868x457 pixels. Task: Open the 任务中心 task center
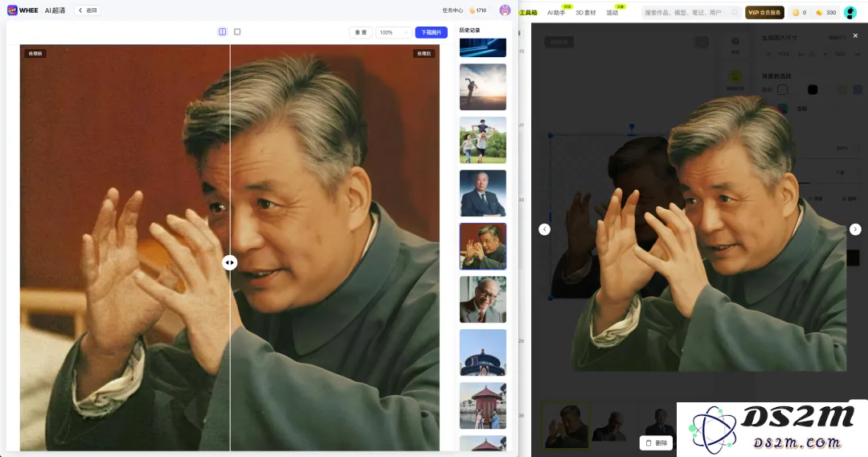pyautogui.click(x=452, y=10)
